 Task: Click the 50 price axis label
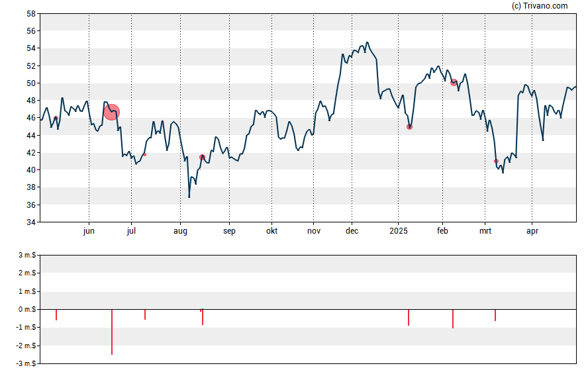tap(31, 83)
